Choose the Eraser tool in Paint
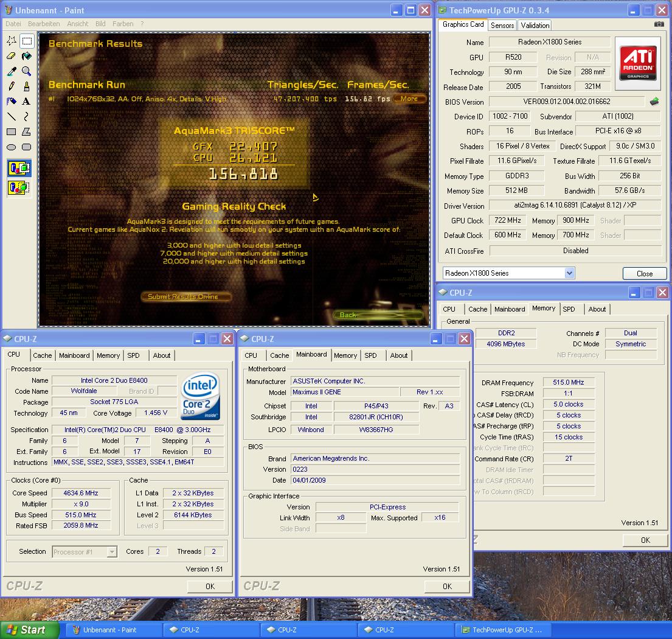This screenshot has width=672, height=639. (x=12, y=56)
